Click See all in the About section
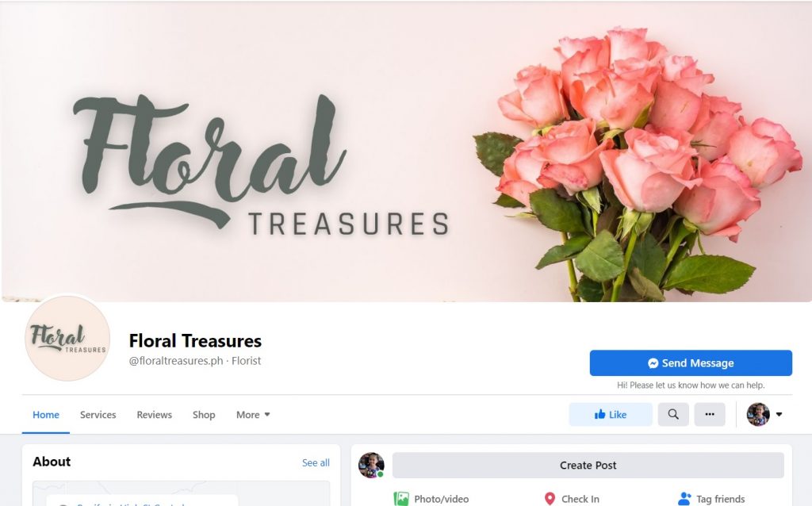Image resolution: width=812 pixels, height=506 pixels. [316, 462]
